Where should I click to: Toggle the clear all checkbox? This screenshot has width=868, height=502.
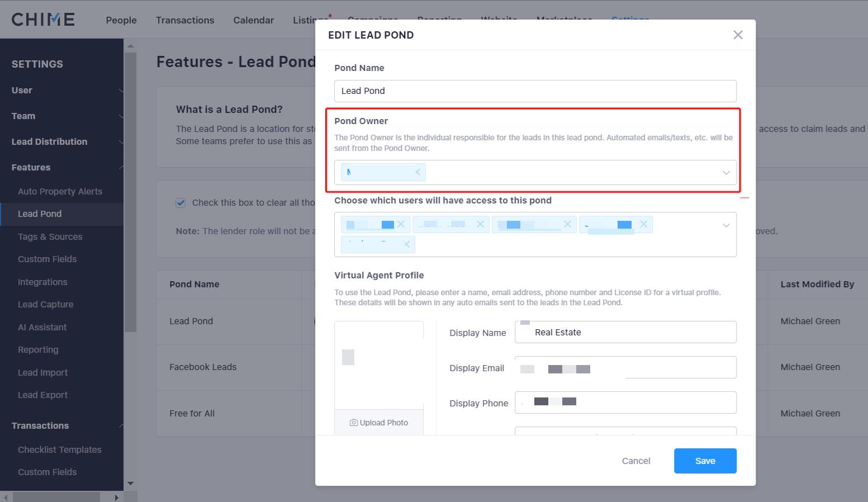tap(181, 203)
